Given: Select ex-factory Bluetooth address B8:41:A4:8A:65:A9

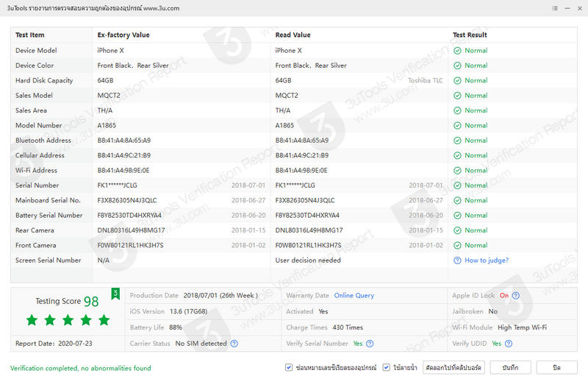Looking at the screenshot, I should (123, 141).
